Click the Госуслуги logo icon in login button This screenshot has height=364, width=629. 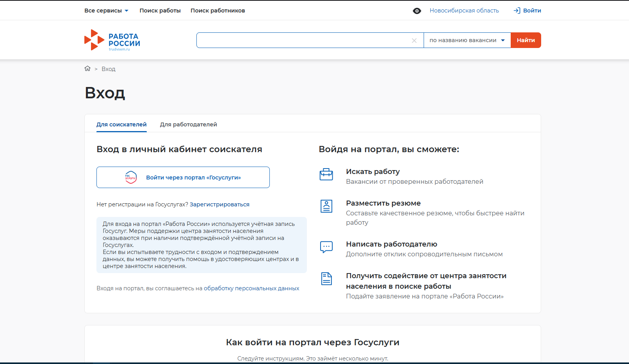[131, 178]
